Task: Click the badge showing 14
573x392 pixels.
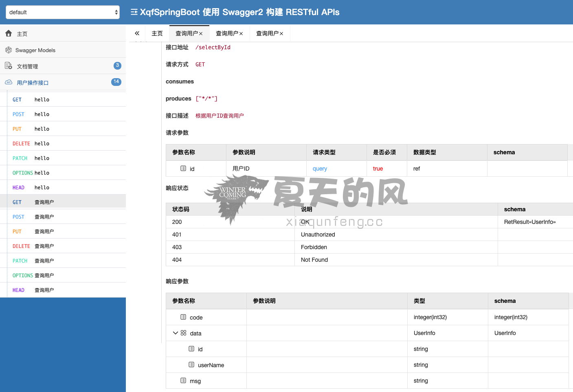Action: click(116, 82)
